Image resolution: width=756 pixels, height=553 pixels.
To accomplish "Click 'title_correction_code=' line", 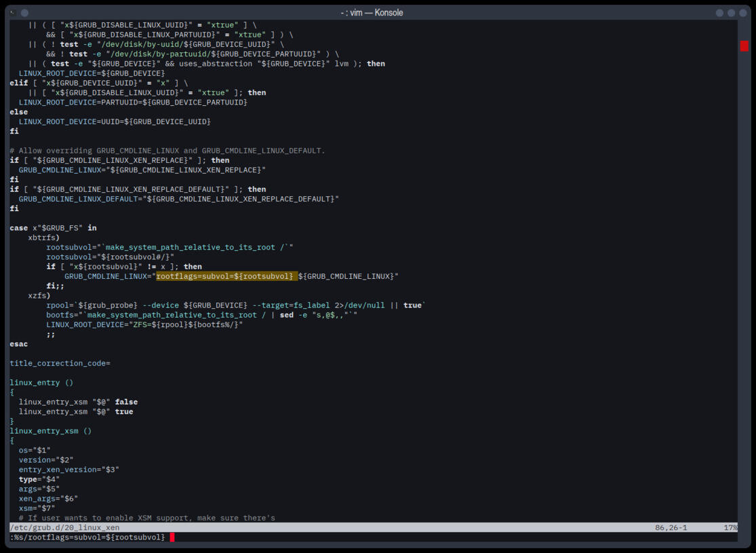I will pyautogui.click(x=60, y=364).
